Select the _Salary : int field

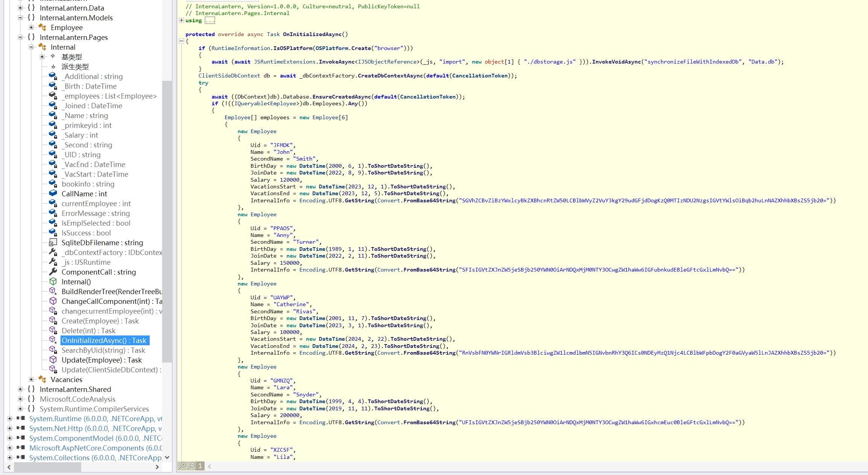coord(80,135)
